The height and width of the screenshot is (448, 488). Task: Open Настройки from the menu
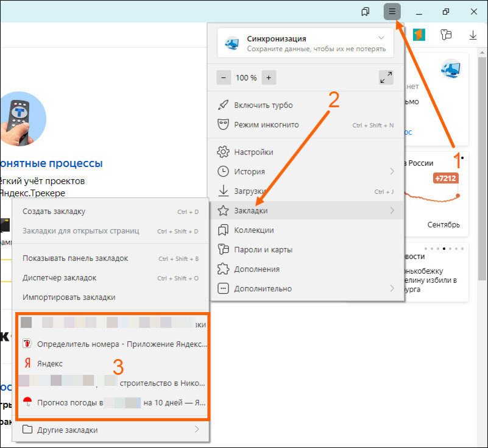click(306, 152)
